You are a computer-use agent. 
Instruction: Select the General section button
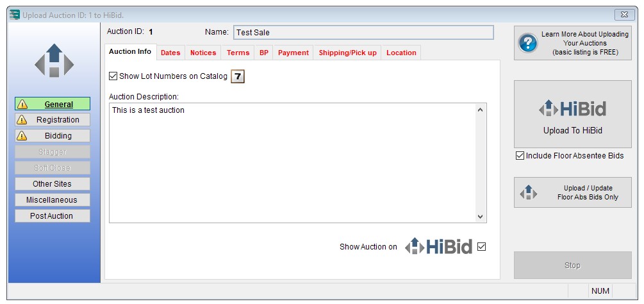(x=53, y=104)
